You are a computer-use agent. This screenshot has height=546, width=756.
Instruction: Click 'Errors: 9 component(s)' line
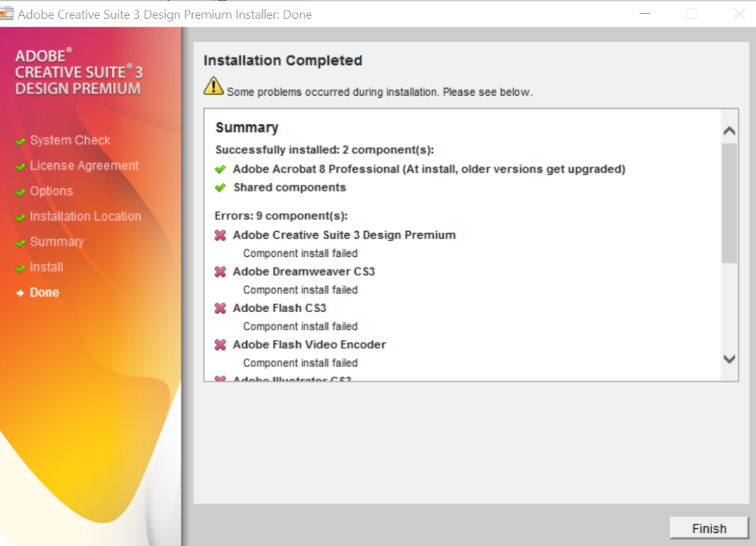tap(281, 216)
